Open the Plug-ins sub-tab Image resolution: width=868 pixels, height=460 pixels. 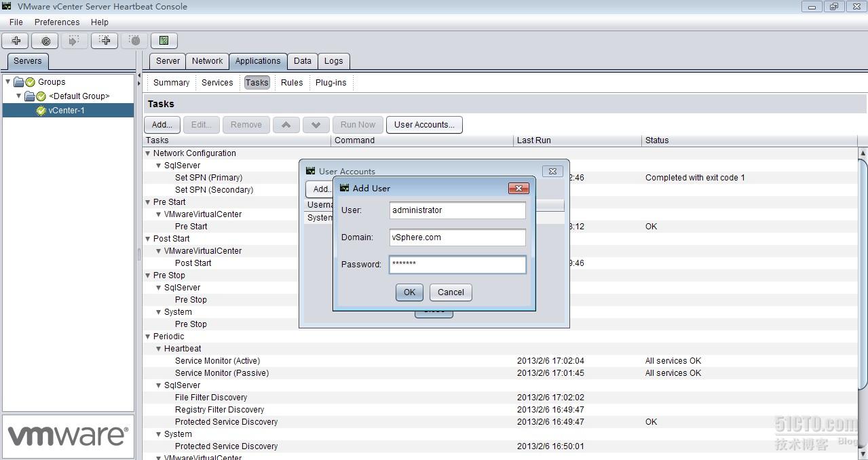coord(331,83)
